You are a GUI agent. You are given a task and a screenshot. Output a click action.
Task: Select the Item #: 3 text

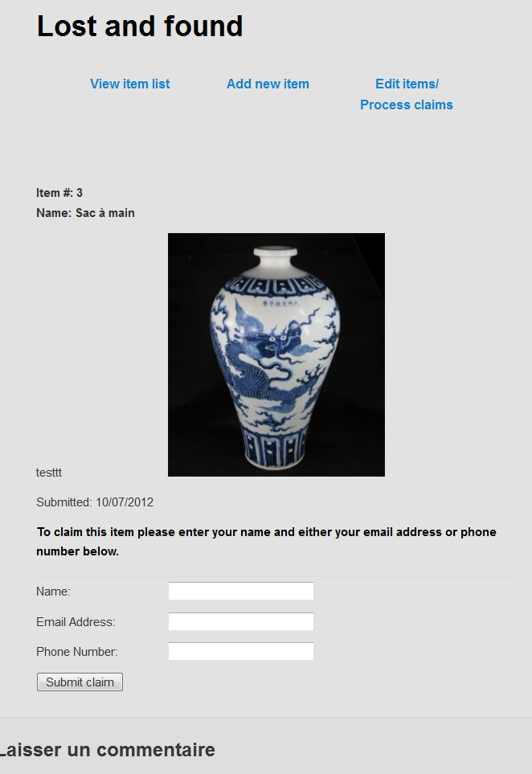pyautogui.click(x=59, y=193)
